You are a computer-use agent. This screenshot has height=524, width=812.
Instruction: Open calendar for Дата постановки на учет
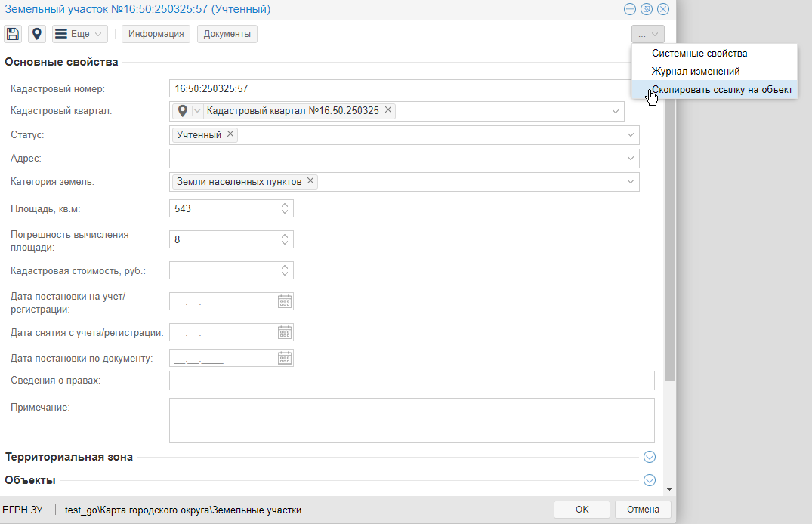285,301
